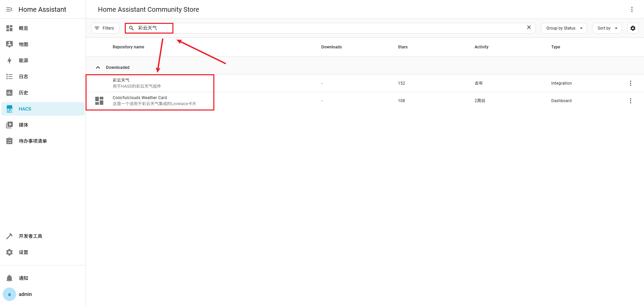
Task: Open the Filters button
Action: [x=105, y=28]
